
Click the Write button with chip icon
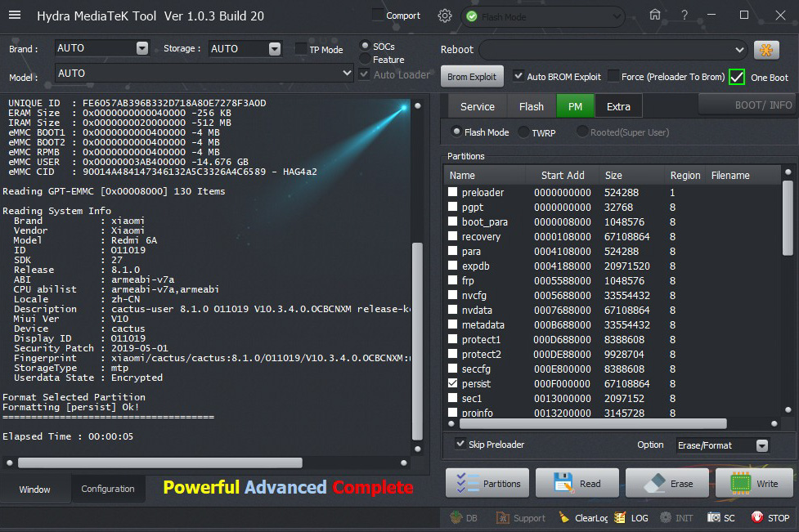click(x=754, y=483)
